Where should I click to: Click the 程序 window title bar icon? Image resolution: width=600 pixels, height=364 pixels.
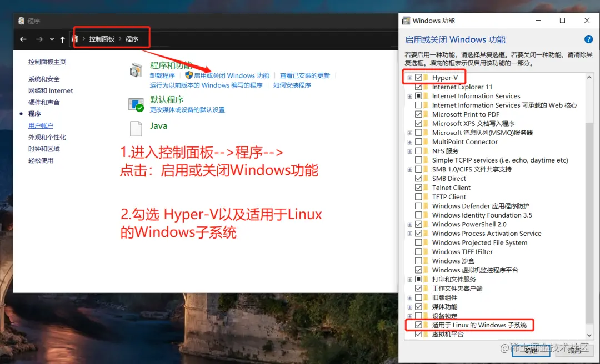click(x=22, y=21)
